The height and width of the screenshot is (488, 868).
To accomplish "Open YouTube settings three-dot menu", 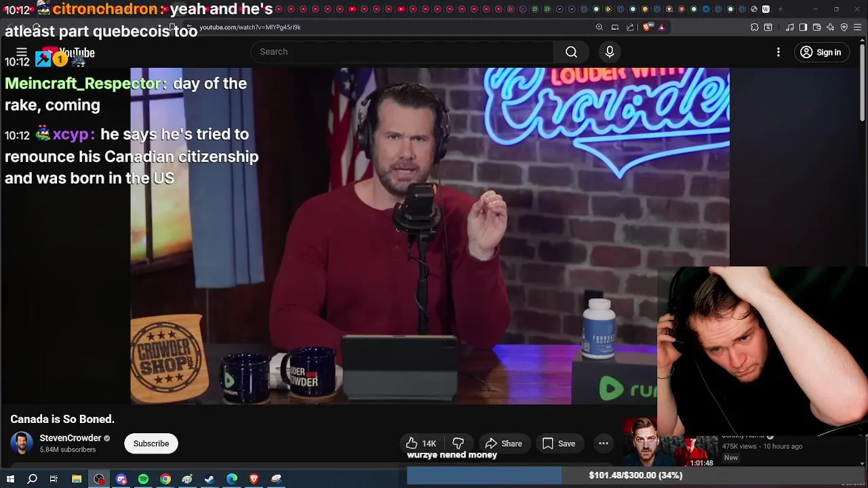I will pyautogui.click(x=778, y=52).
